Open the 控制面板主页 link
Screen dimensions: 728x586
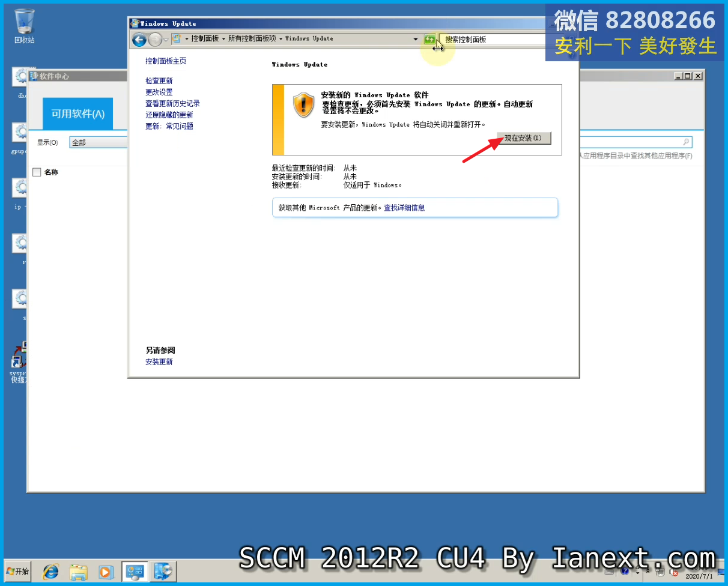tap(166, 61)
